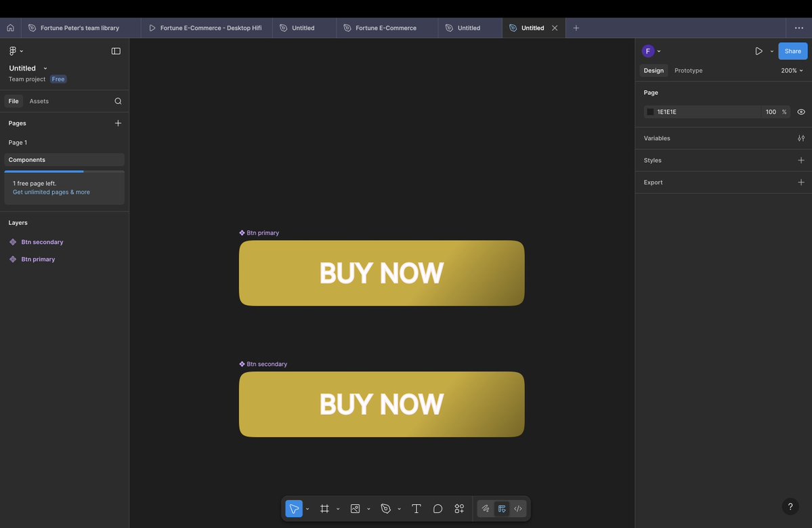Click the Team project text
The width and height of the screenshot is (812, 528).
tap(27, 79)
